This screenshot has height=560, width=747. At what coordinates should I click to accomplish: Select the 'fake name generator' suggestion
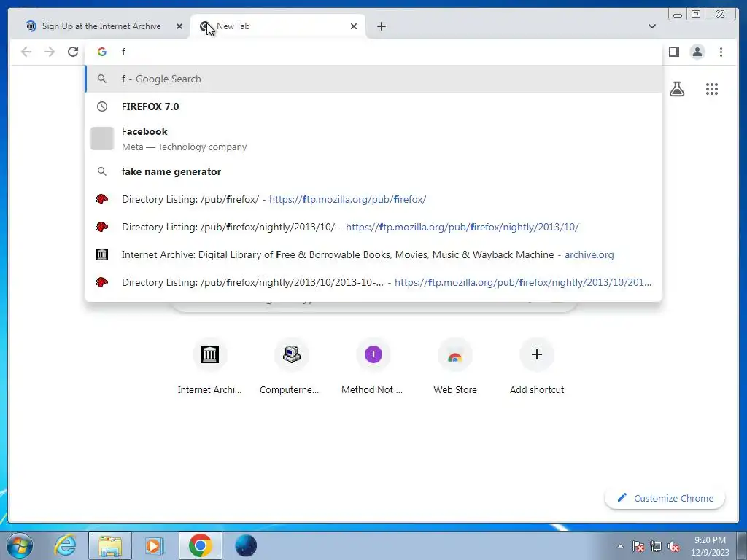[x=373, y=171]
